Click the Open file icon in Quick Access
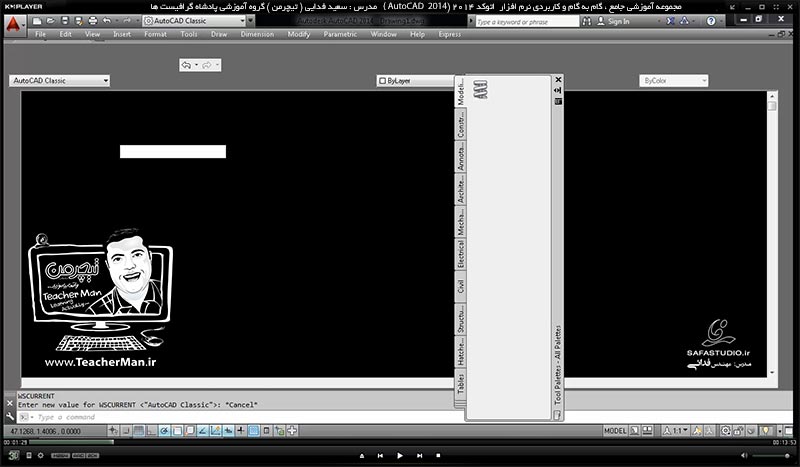 click(51, 21)
